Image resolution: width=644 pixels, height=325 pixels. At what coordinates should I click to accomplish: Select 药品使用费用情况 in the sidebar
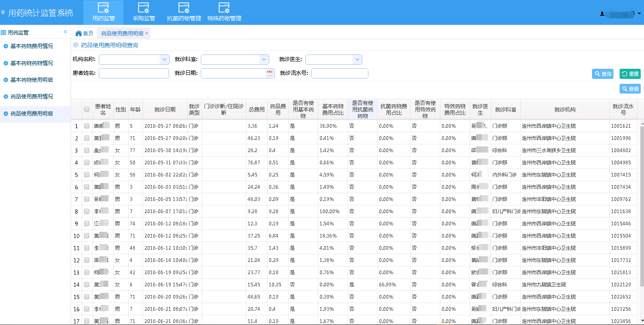[x=32, y=97]
